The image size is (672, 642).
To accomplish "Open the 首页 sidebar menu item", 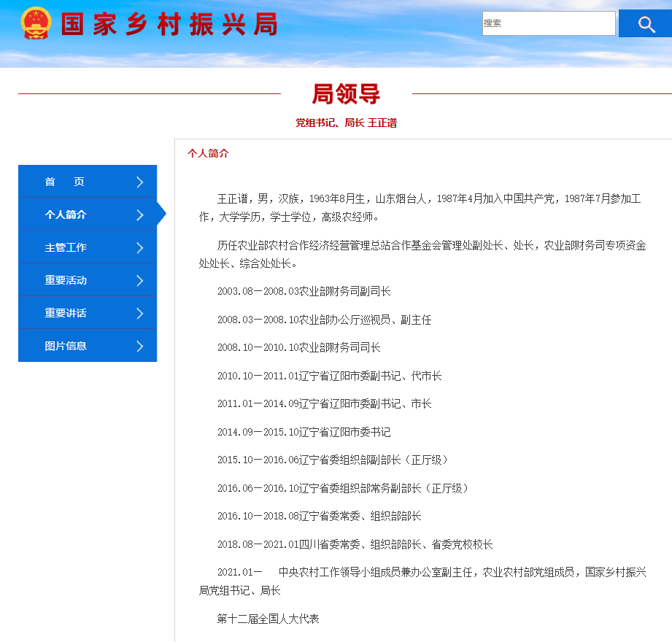I will click(88, 181).
